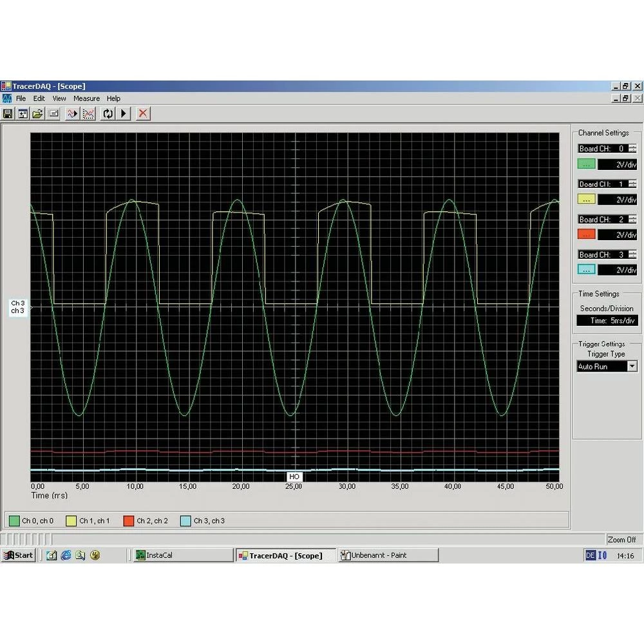Click the Board CH 3 spinner arrows

point(632,254)
